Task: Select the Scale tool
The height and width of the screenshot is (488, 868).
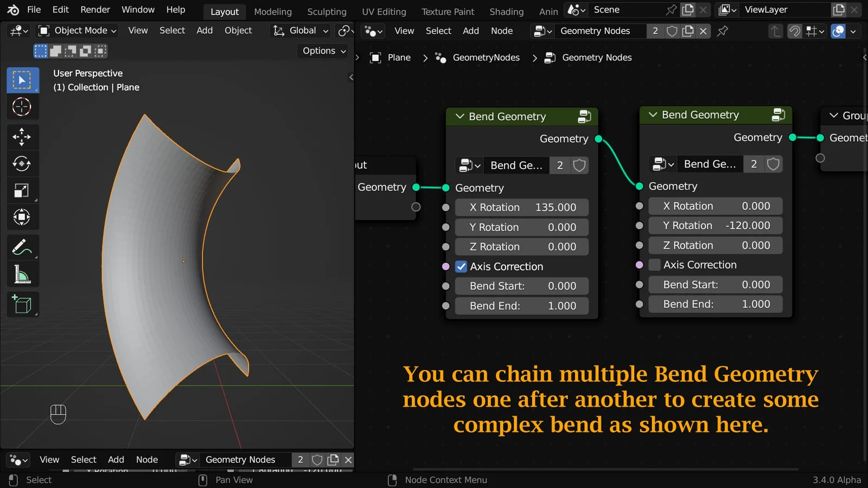Action: click(22, 190)
